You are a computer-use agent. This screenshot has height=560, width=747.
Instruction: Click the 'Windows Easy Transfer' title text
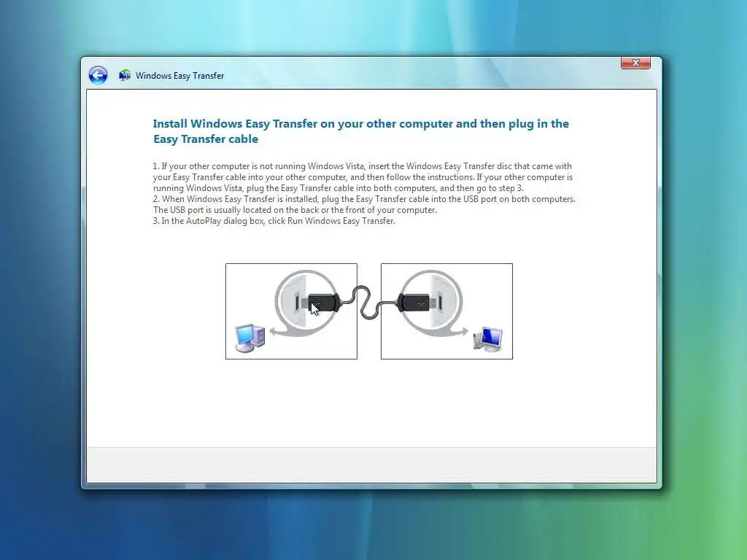[x=179, y=76]
